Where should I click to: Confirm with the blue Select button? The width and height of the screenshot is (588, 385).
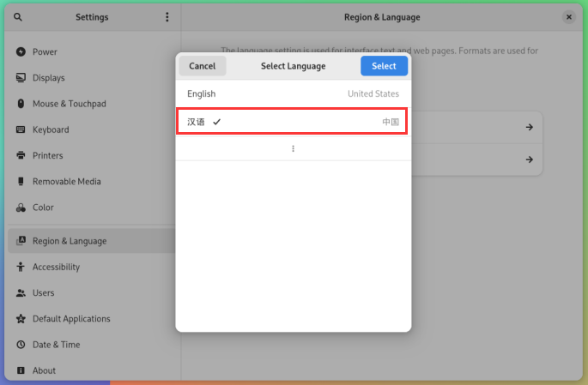(x=384, y=66)
